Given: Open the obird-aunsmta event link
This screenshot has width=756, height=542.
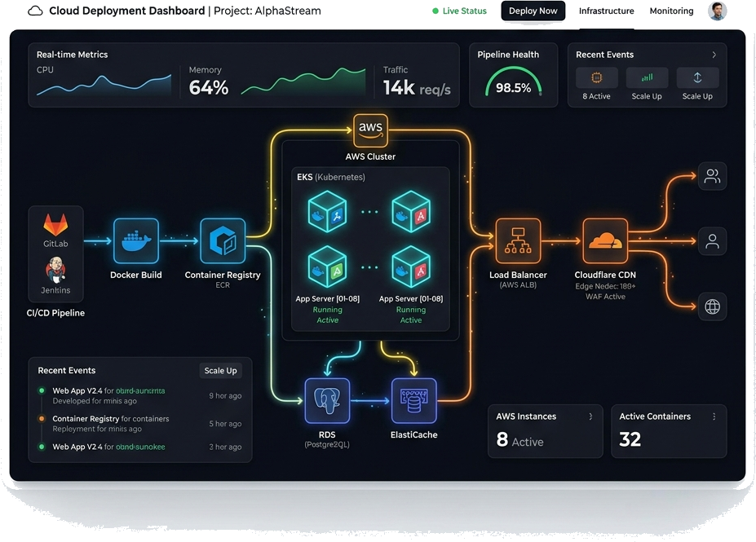Looking at the screenshot, I should pyautogui.click(x=140, y=390).
